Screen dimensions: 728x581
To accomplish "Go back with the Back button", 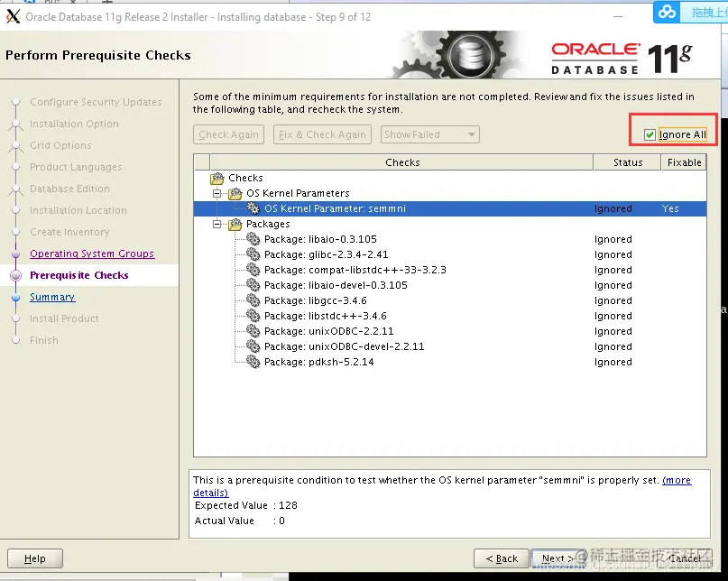I will [x=502, y=558].
